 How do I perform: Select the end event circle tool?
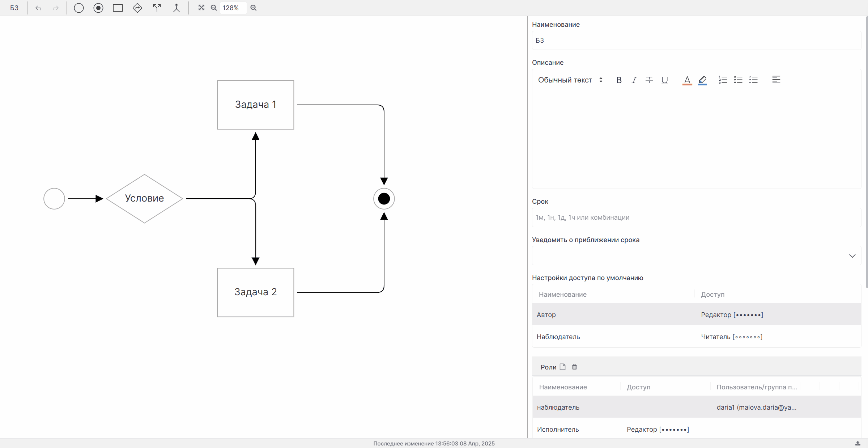click(x=98, y=8)
